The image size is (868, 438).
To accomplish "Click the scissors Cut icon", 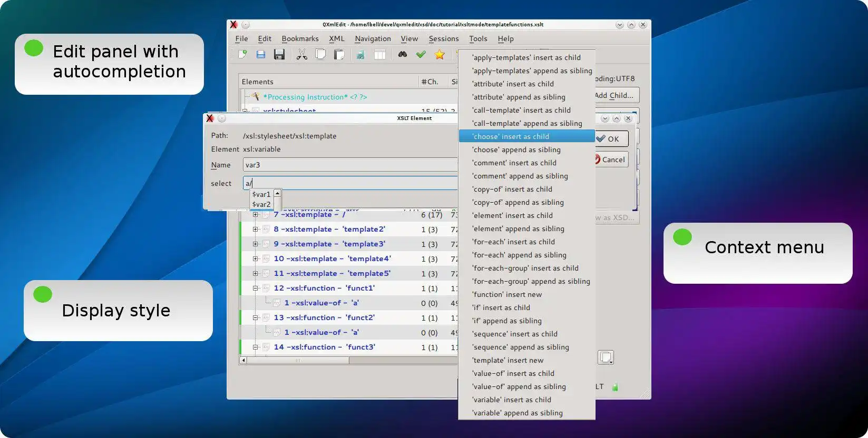I will click(301, 54).
